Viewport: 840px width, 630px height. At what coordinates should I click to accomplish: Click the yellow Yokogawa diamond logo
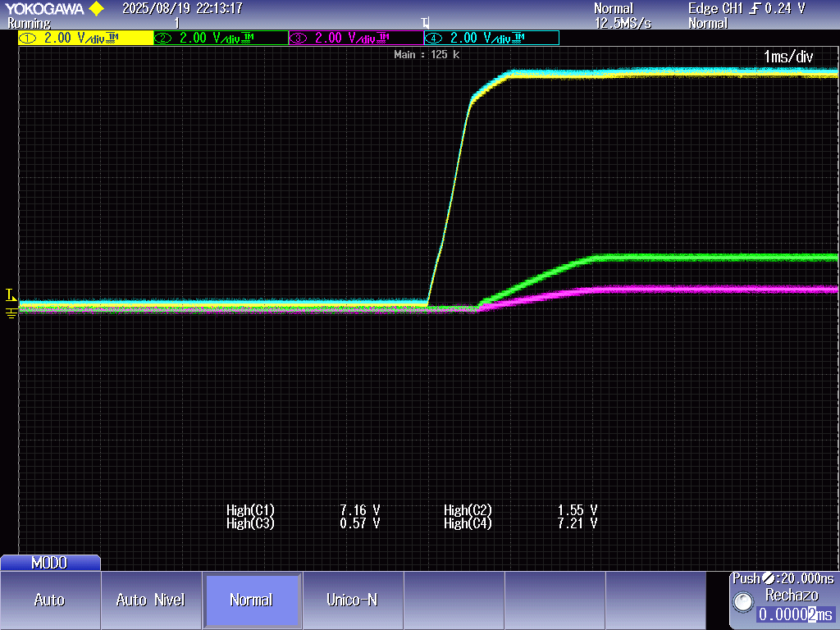(x=97, y=9)
